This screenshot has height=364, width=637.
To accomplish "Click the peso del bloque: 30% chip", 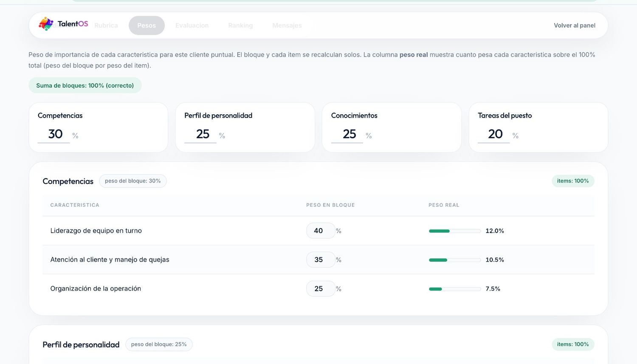I will pos(133,181).
